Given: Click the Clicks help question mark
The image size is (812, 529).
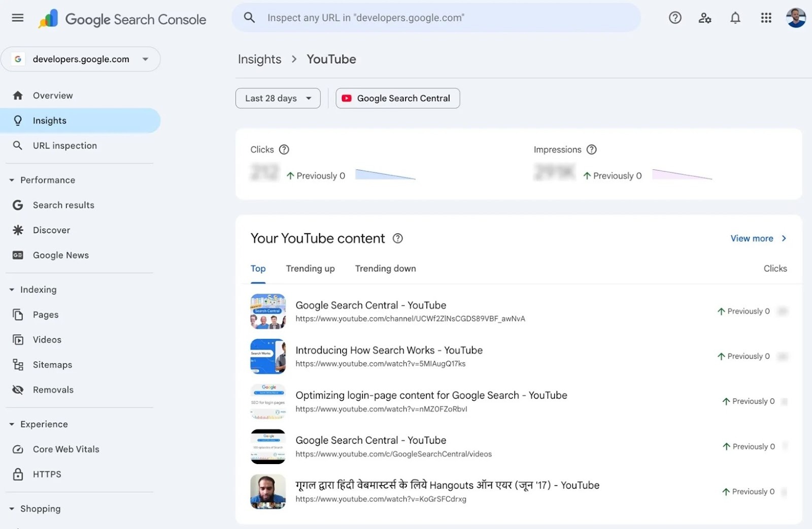Looking at the screenshot, I should coord(284,149).
